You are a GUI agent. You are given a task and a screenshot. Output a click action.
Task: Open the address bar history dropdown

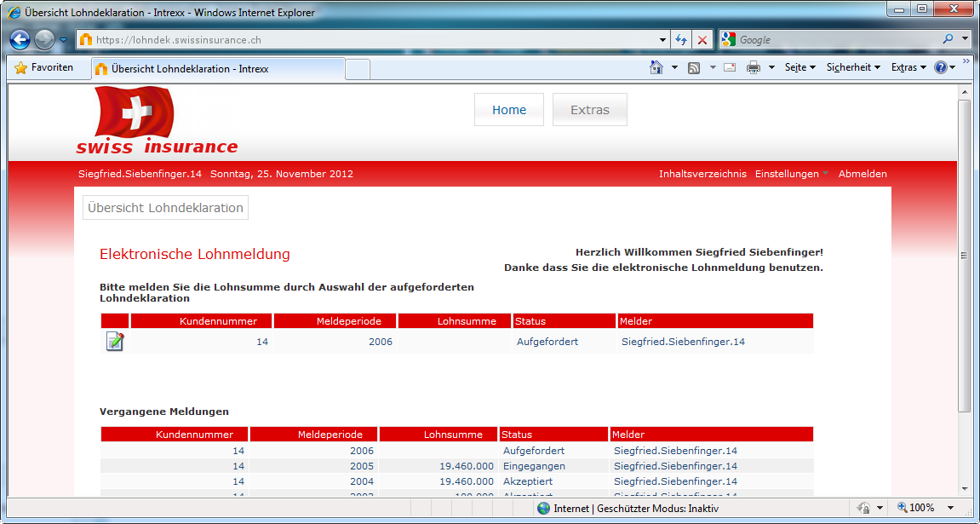tap(662, 39)
